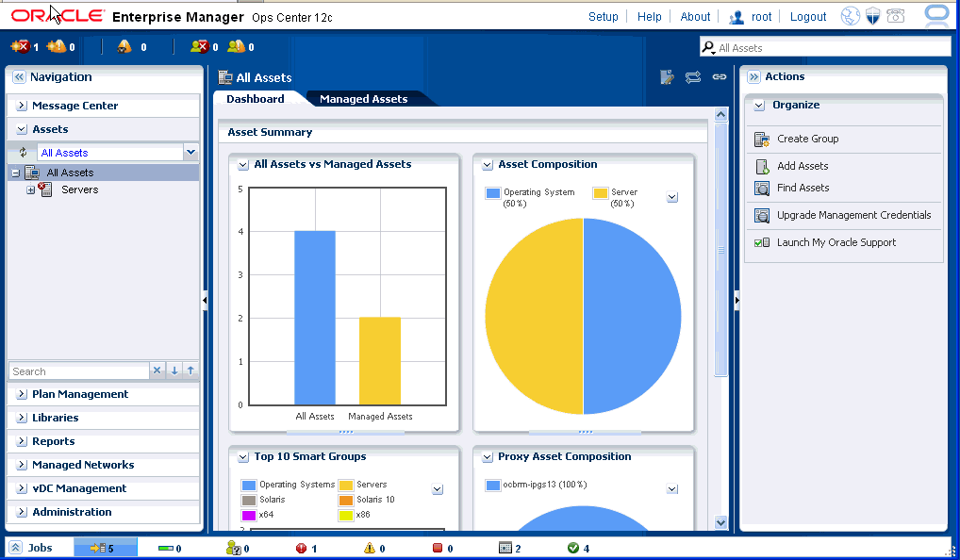Image resolution: width=960 pixels, height=560 pixels.
Task: Click the Server yellow legend swatch
Action: 600,193
